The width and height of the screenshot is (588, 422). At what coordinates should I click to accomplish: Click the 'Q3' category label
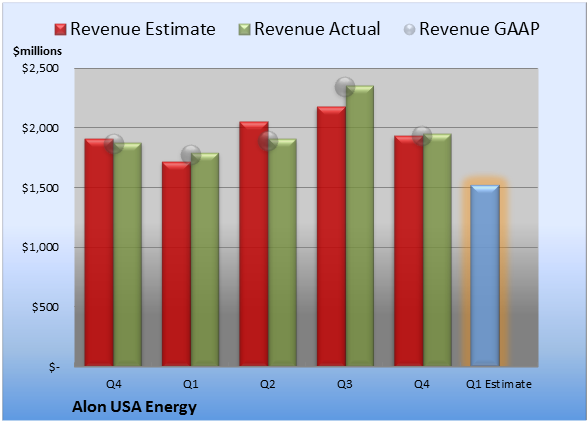pyautogui.click(x=345, y=384)
